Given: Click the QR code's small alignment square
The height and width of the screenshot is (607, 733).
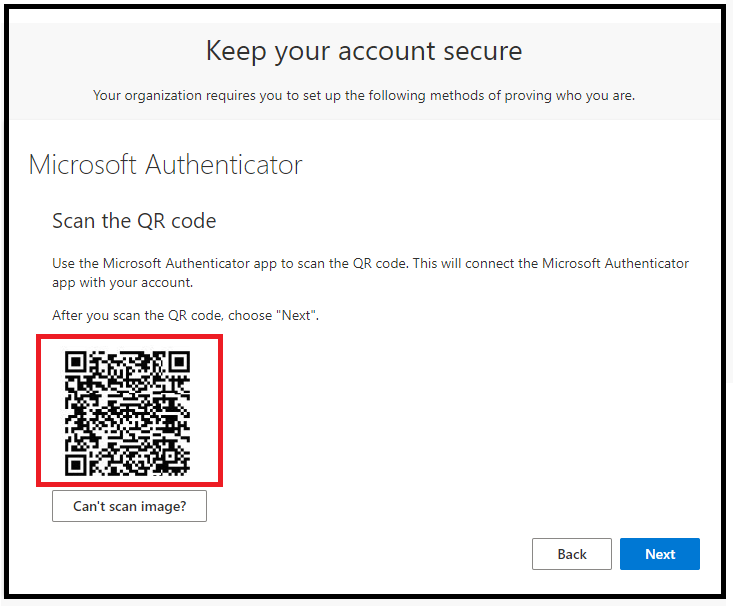Looking at the screenshot, I should click(x=169, y=455).
